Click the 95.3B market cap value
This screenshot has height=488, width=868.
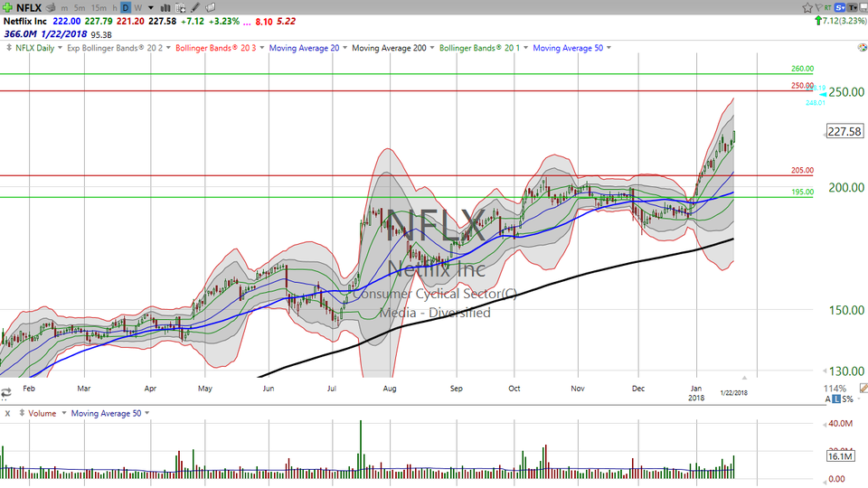(x=101, y=35)
